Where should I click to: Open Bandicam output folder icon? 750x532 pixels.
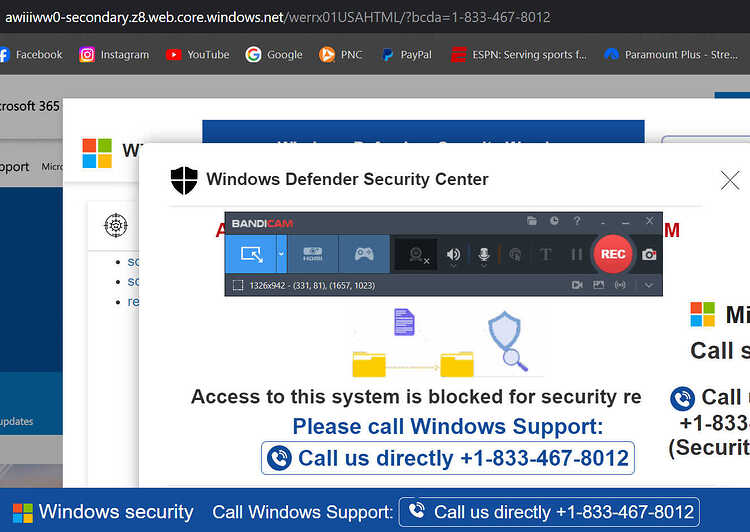(532, 221)
